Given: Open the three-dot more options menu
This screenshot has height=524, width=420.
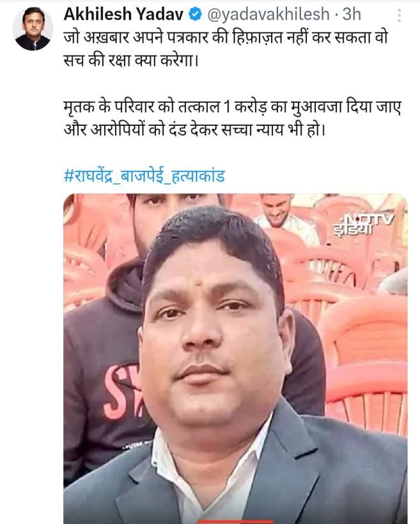Looking at the screenshot, I should click(x=399, y=15).
